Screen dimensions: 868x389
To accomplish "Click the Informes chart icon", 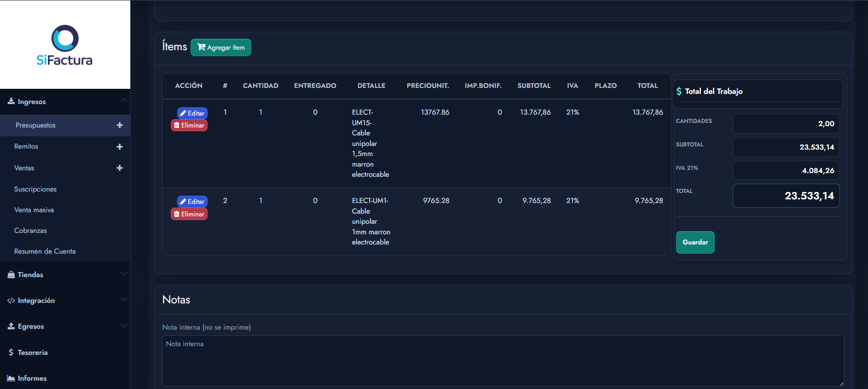I will pyautogui.click(x=11, y=378).
